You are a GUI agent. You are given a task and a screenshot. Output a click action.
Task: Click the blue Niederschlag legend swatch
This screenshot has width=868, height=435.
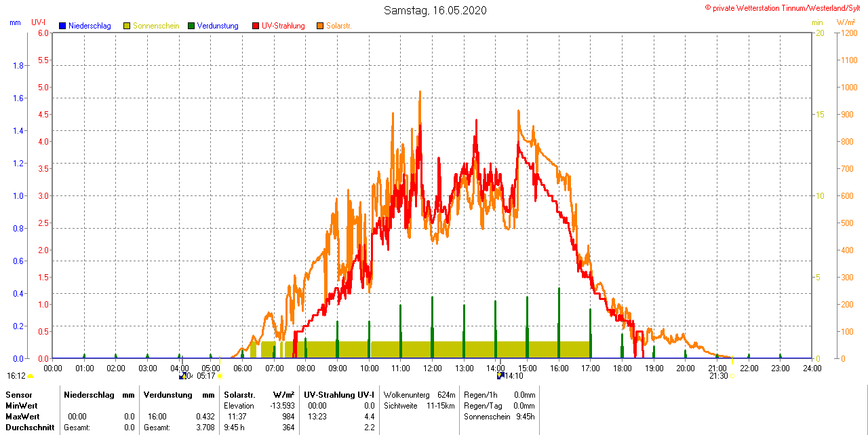(x=62, y=26)
